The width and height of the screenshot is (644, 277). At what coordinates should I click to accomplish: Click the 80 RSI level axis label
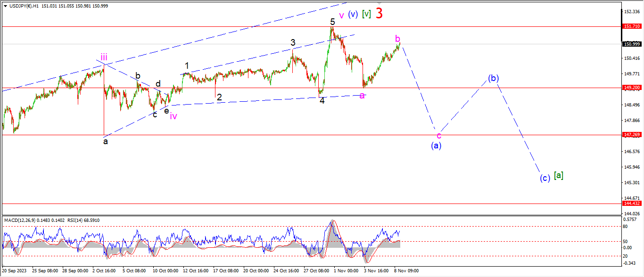click(626, 226)
